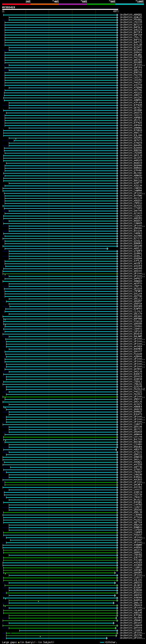Choose hit UniRef100_Q0E2I8

coord(131,30)
